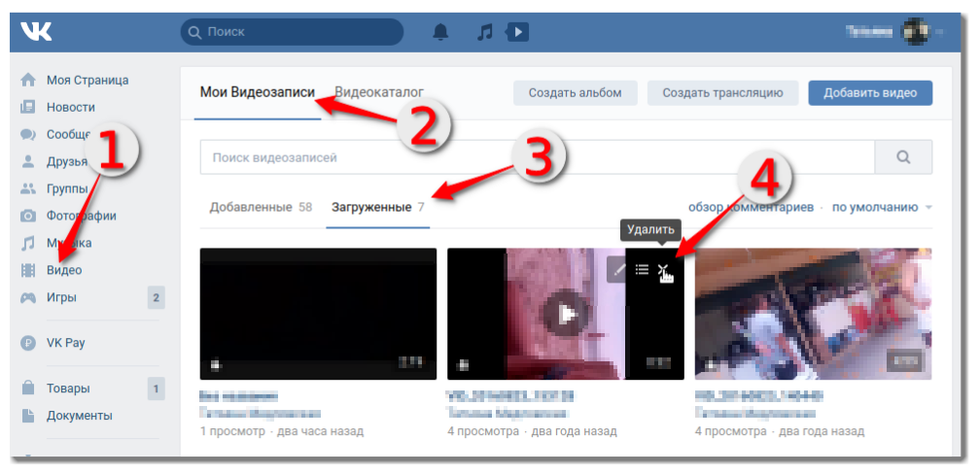Click the Добавить видео button
The image size is (980, 474).
pyautogui.click(x=870, y=93)
